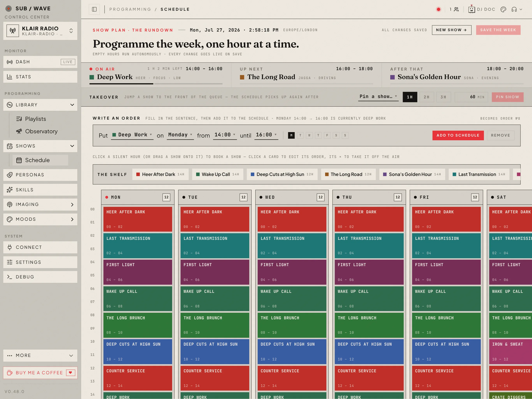Click the 60 min duration field
This screenshot has width=532, height=399.
471,97
